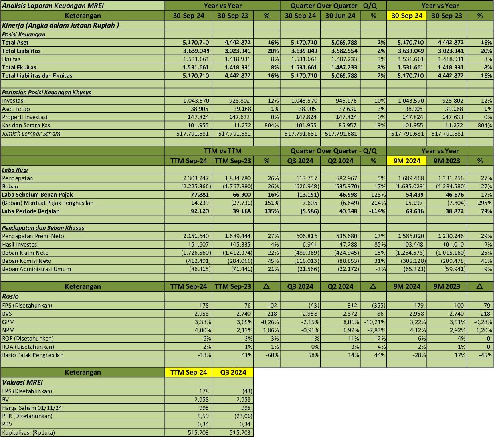Click Beban Komisi Neto 9M 2024 value (305.128)
Image resolution: width=495 pixels, height=448 pixels.
coord(413,261)
